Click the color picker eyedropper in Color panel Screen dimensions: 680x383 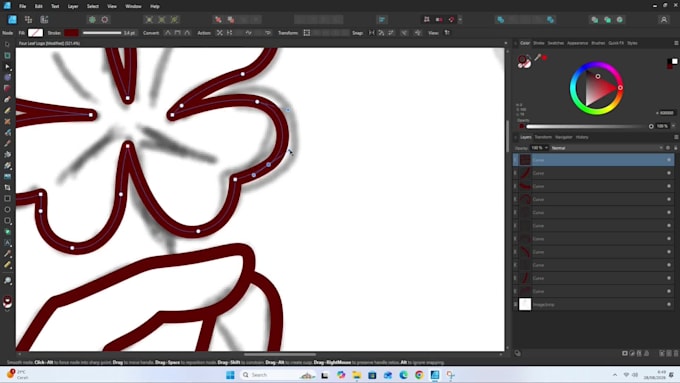(538, 57)
